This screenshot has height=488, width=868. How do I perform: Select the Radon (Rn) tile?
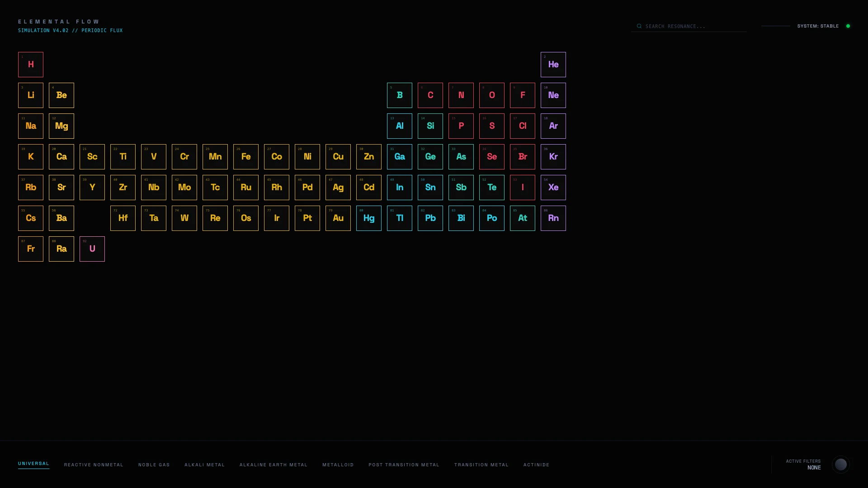[x=553, y=218]
